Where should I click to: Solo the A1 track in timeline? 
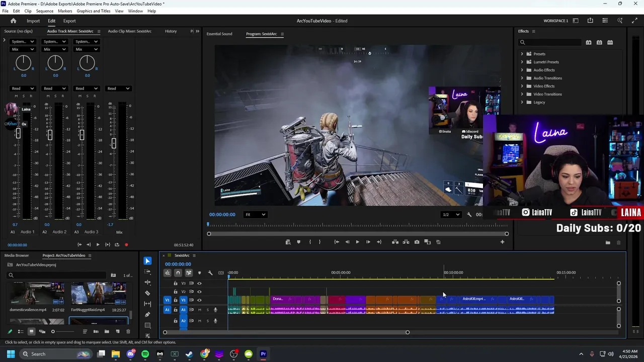pos(207,310)
